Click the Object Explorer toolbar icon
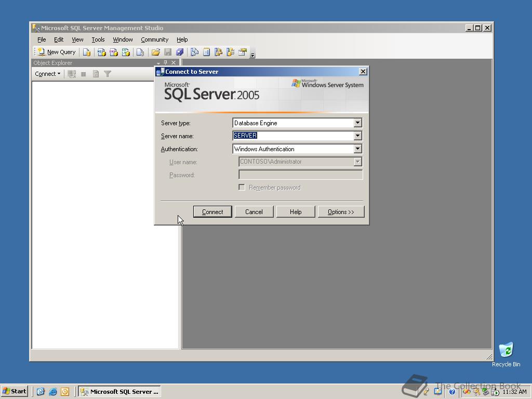532x399 pixels. pyautogui.click(x=218, y=52)
